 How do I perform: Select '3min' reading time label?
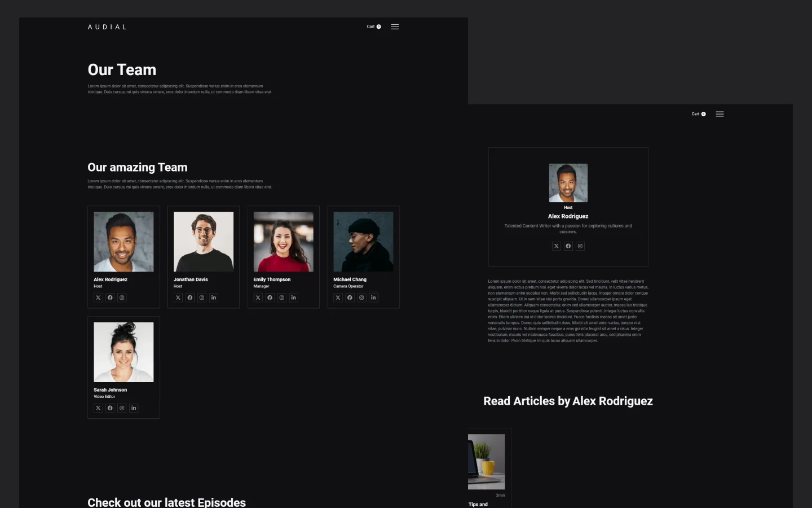500,495
